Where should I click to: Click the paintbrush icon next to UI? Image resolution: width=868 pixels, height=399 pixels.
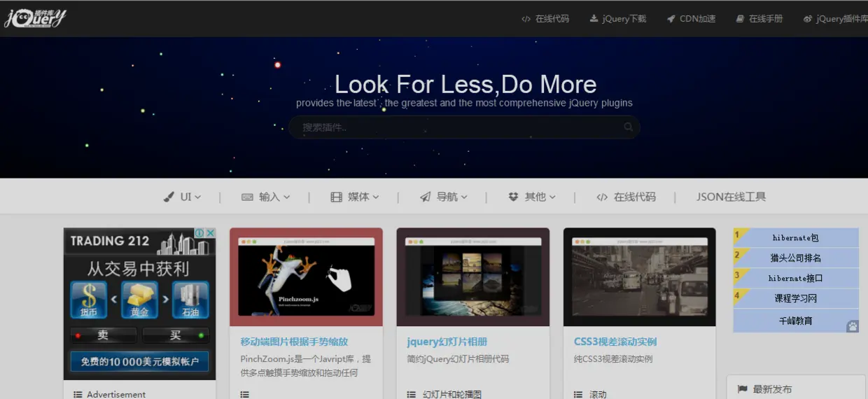tap(169, 197)
